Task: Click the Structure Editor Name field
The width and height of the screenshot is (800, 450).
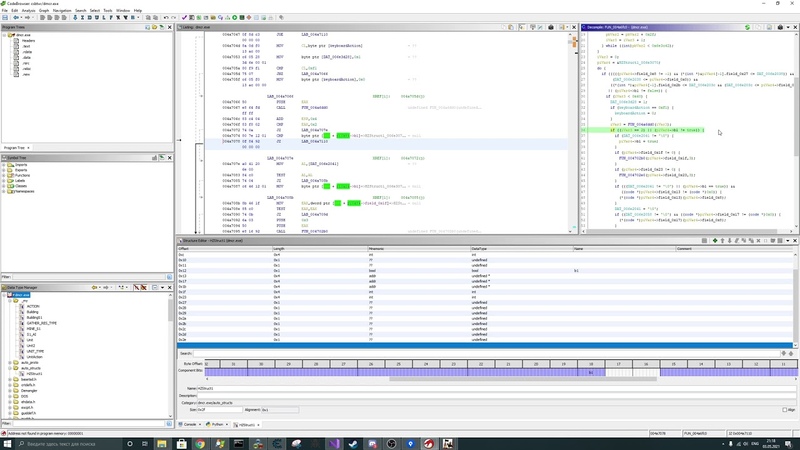Action: [x=496, y=388]
